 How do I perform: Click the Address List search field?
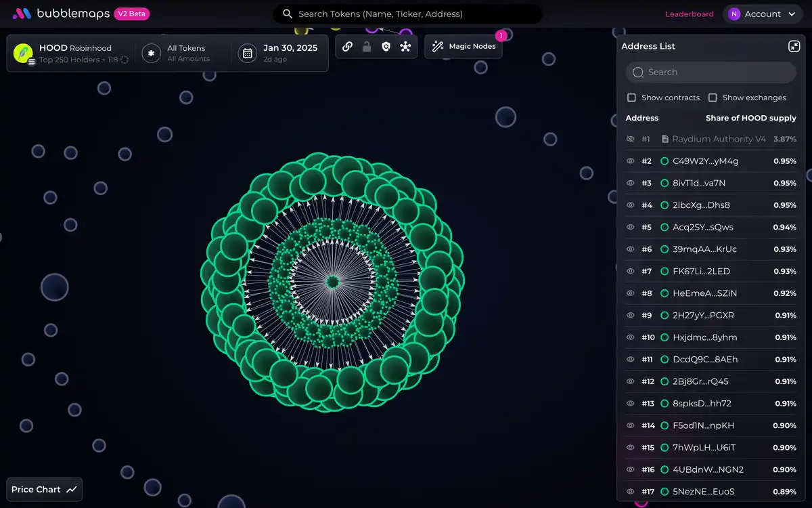click(710, 72)
